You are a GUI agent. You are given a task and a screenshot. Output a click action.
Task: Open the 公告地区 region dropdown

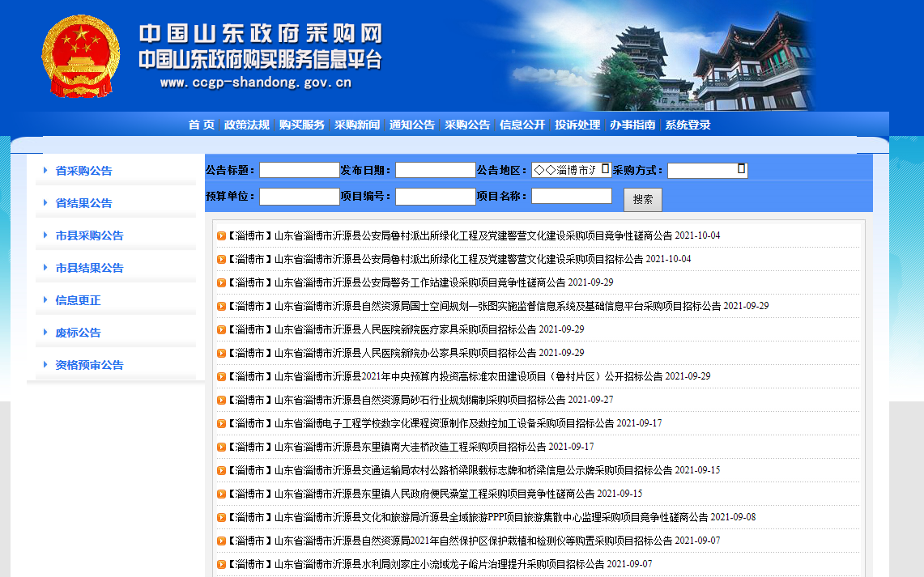pos(570,170)
